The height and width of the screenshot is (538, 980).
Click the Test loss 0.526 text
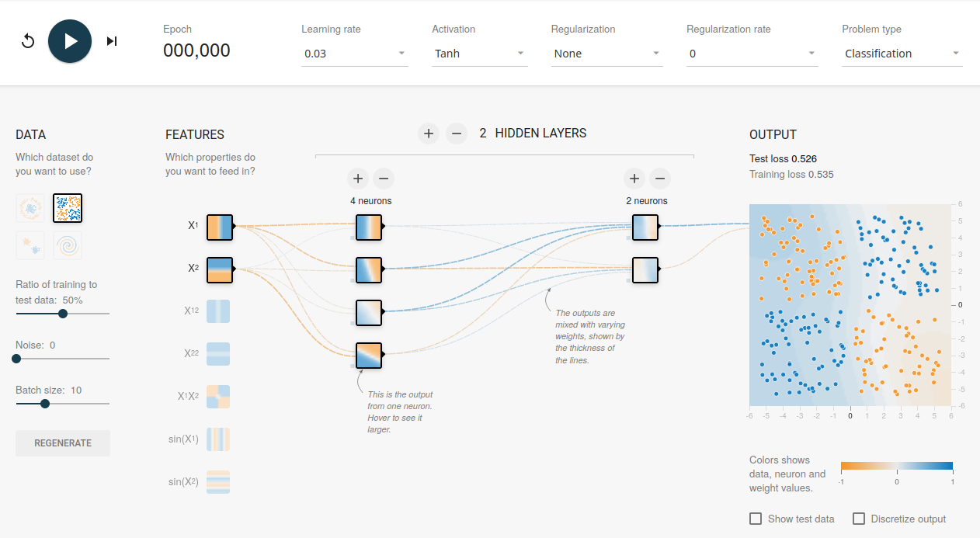[x=783, y=158]
